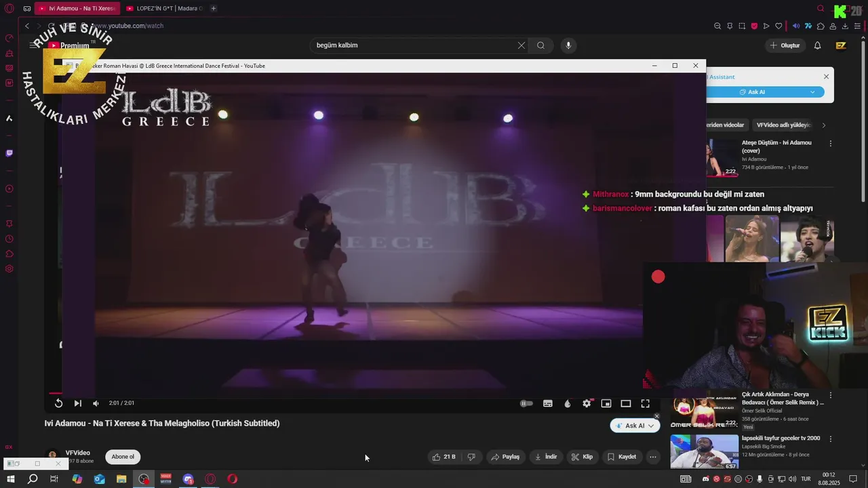Open options for Çık Artık Aklımdan video
Image resolution: width=868 pixels, height=488 pixels.
pos(831,395)
